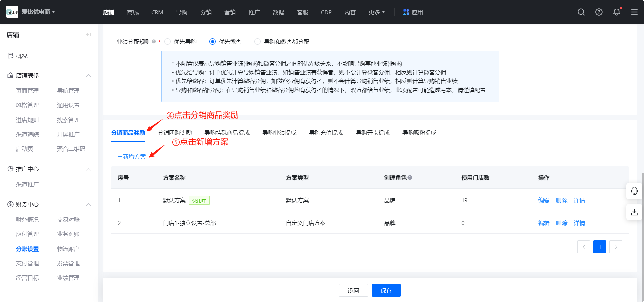Select the 导购业绩提成 tab

(x=279, y=133)
